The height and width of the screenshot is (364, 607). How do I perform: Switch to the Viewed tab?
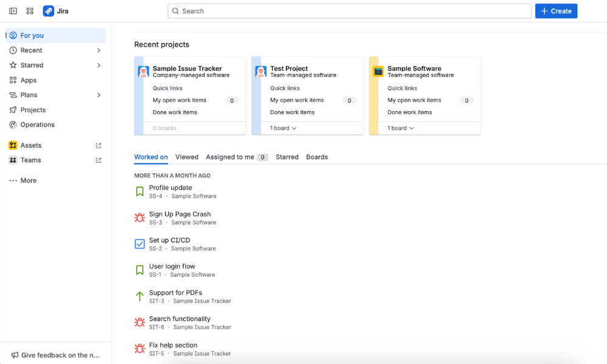[x=187, y=157]
